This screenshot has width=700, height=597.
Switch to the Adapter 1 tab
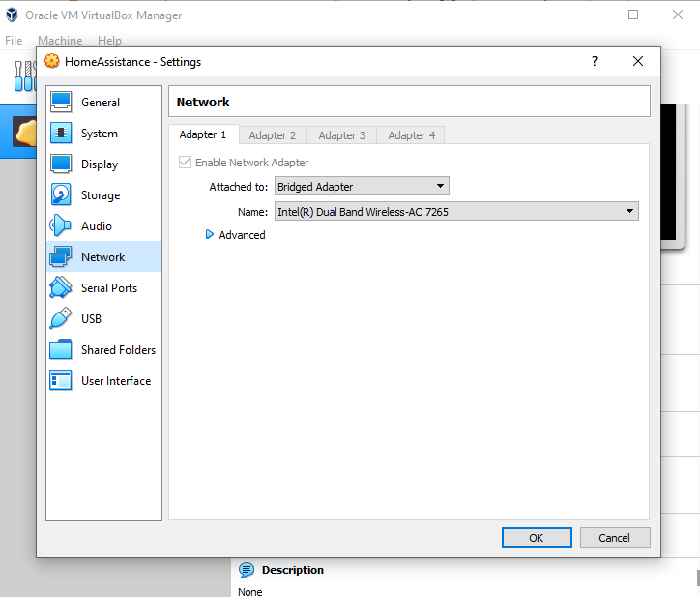[x=203, y=134]
